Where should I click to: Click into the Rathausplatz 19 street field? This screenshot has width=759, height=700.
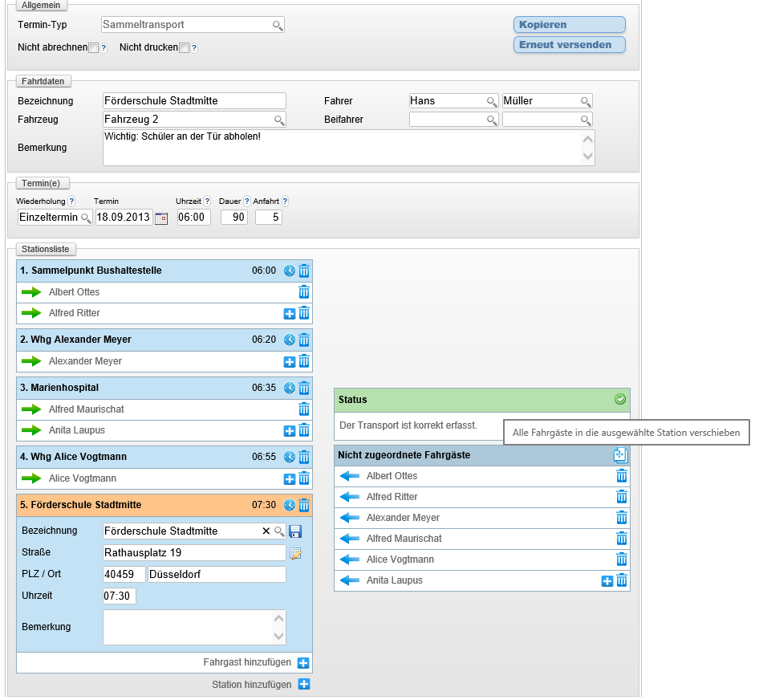pos(194,552)
